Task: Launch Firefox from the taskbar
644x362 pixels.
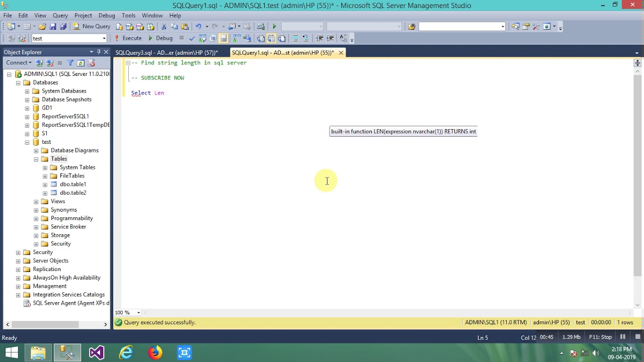Action: pyautogui.click(x=155, y=352)
